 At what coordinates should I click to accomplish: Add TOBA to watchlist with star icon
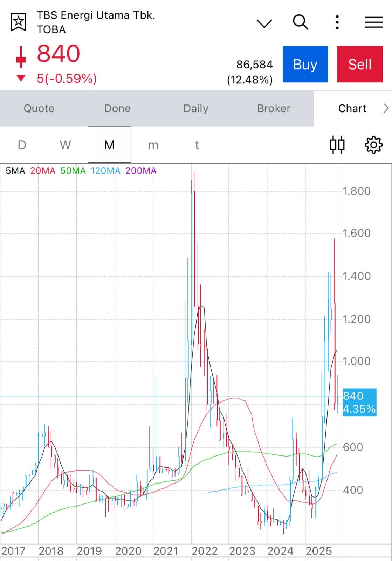(x=19, y=22)
